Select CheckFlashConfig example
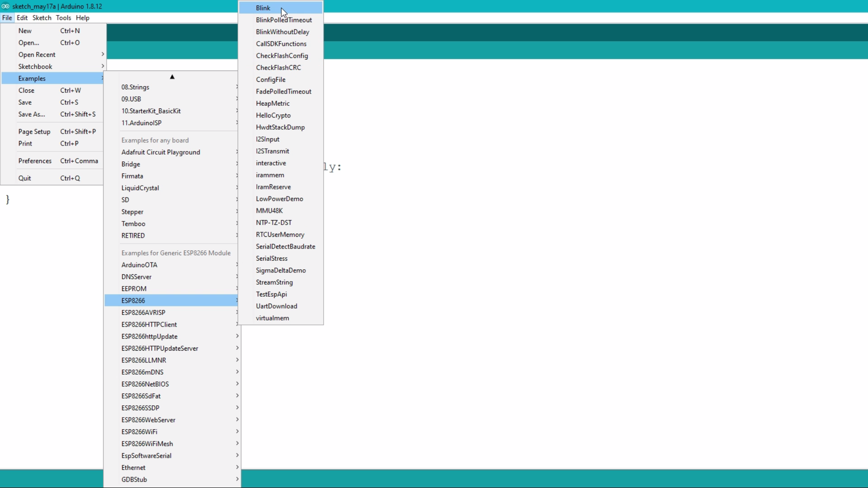868x488 pixels. pos(281,56)
